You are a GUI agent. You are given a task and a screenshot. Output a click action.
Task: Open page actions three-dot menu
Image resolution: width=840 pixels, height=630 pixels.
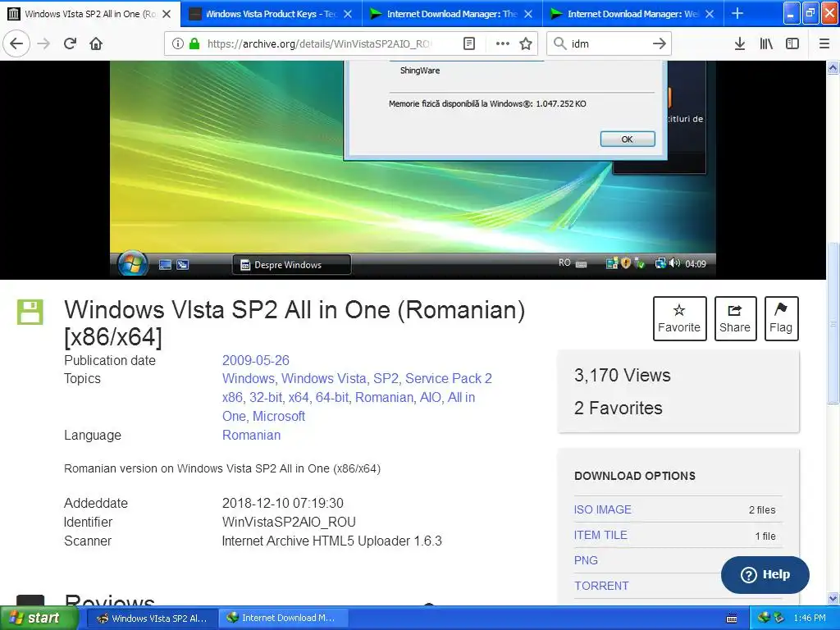point(503,43)
